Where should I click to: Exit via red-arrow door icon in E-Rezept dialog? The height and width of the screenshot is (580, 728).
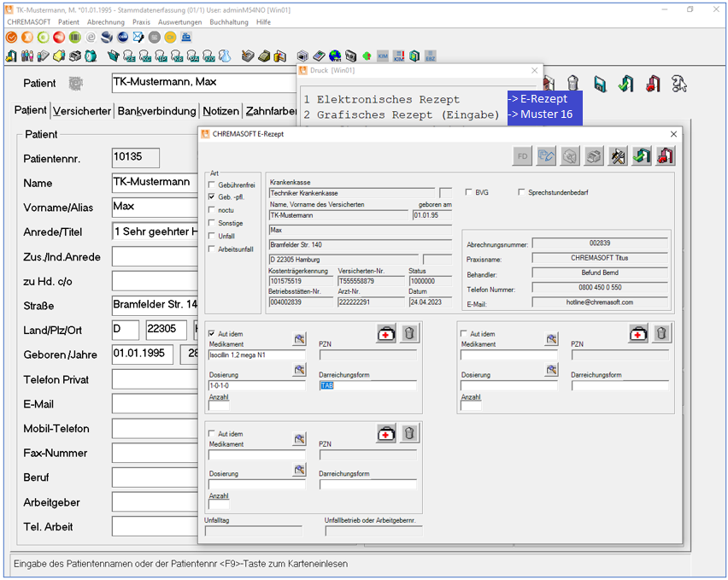tap(666, 156)
